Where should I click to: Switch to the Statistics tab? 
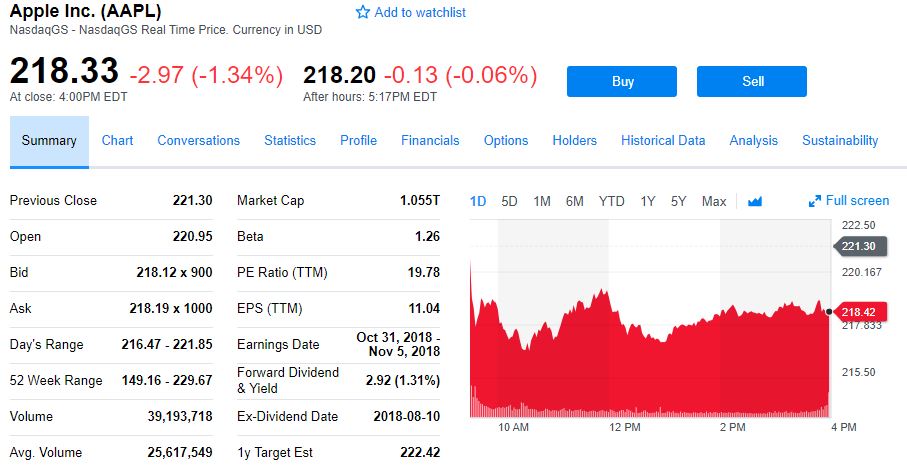pos(290,141)
